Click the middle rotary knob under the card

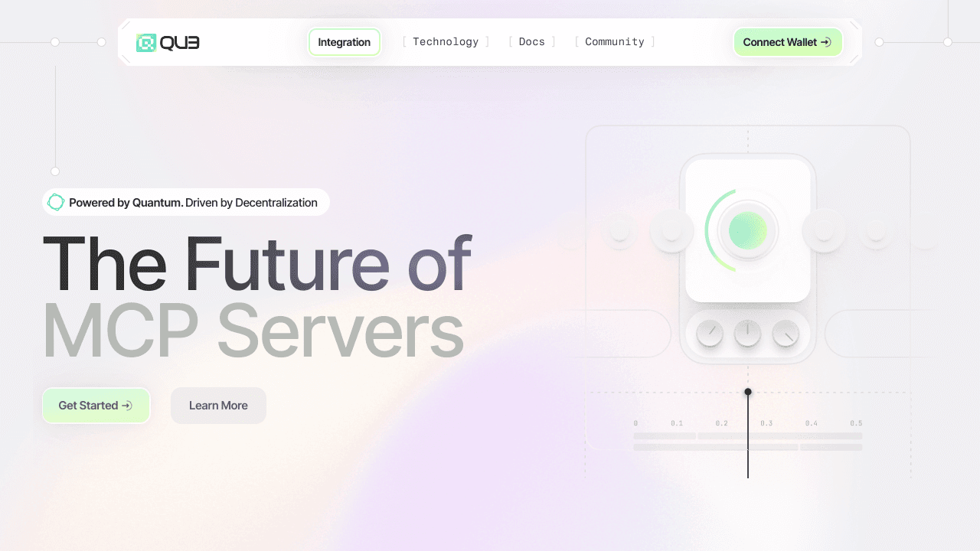748,334
